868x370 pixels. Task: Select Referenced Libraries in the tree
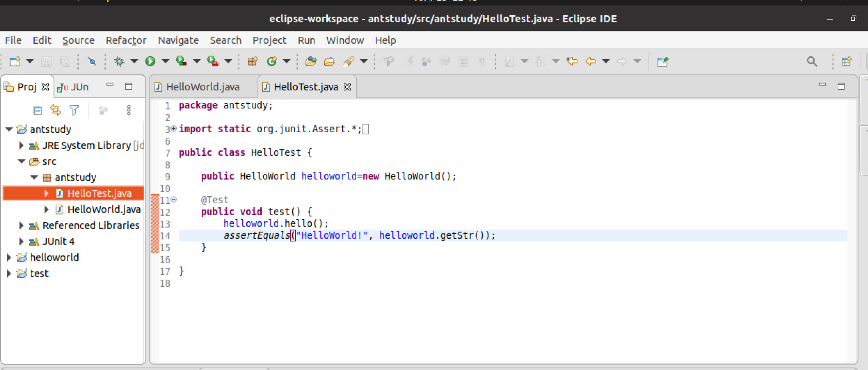click(91, 225)
